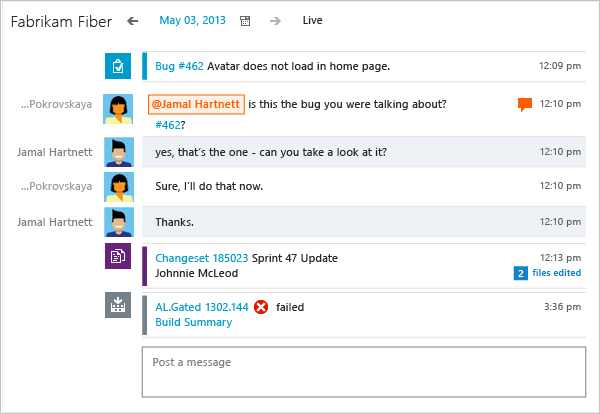Open the Bug #462 link
Viewport: 600px width, 414px height.
pyautogui.click(x=179, y=67)
